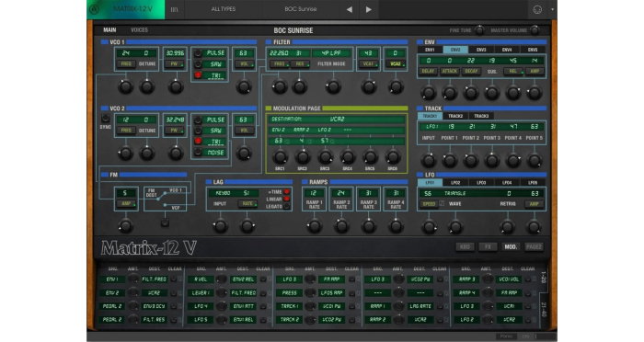Toggle Lag =TIME red switch
Viewport: 644px width, 342px height.
click(287, 192)
